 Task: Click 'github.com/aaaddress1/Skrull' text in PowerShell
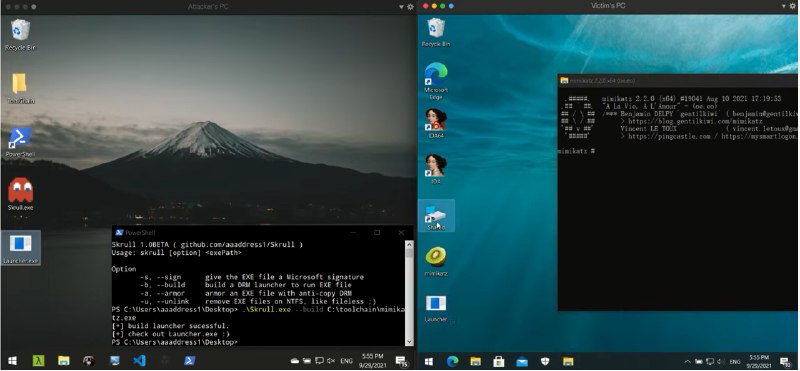click(x=237, y=244)
